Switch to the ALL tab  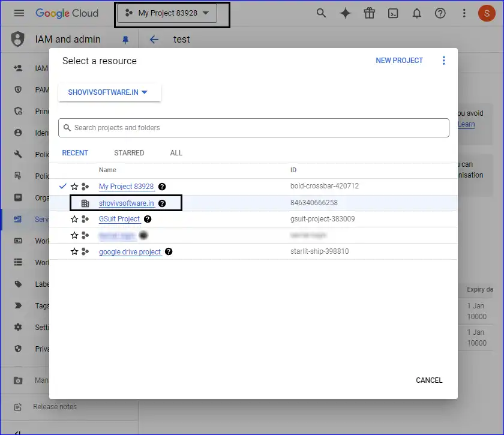(x=176, y=153)
